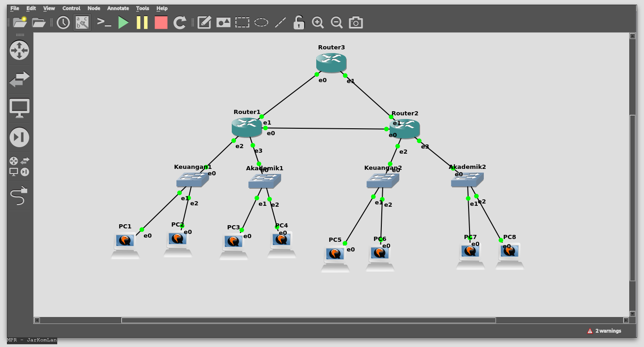Toggle show/hide interface labels
Screen dimensions: 644x347
(83, 22)
